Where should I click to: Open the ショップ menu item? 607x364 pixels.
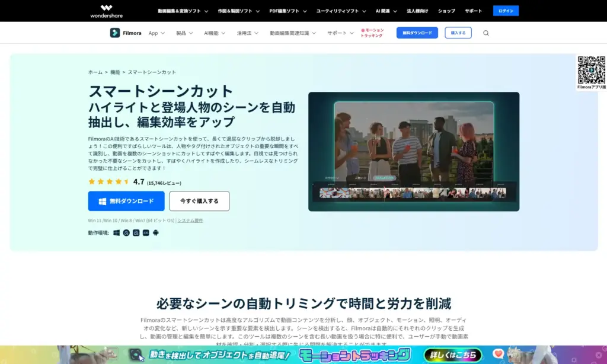446,11
